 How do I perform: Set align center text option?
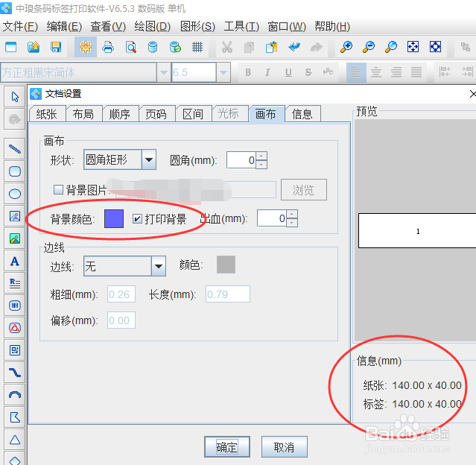pos(376,72)
